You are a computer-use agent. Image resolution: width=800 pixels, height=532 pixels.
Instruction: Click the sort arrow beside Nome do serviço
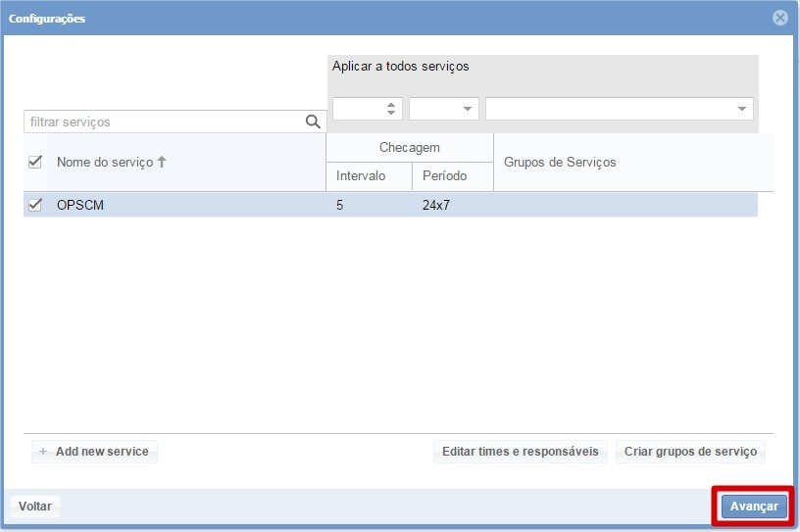162,162
